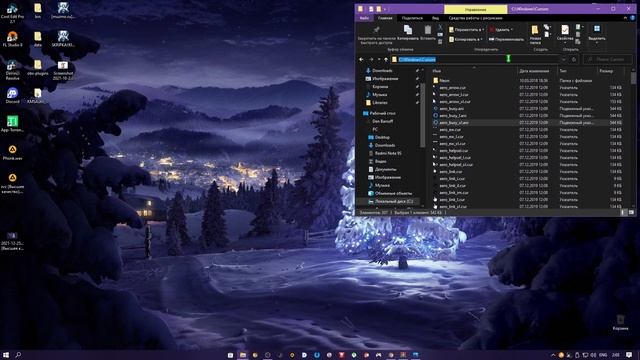The height and width of the screenshot is (360, 640).
Task: Select Объемные объекты in the tree
Action: tap(393, 193)
